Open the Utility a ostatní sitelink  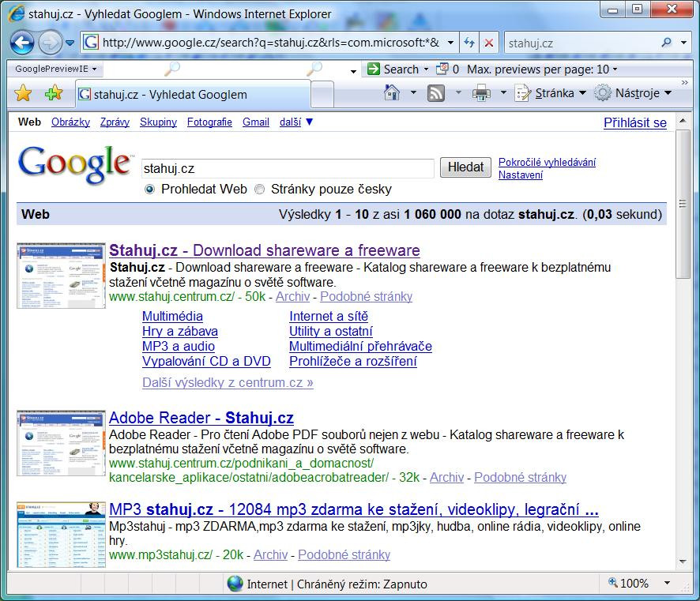point(331,332)
